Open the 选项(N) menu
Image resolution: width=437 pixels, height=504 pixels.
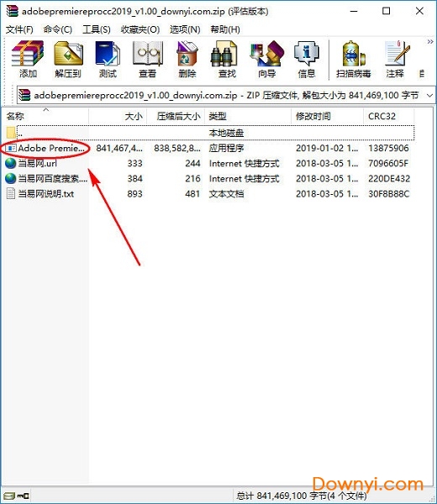[185, 29]
